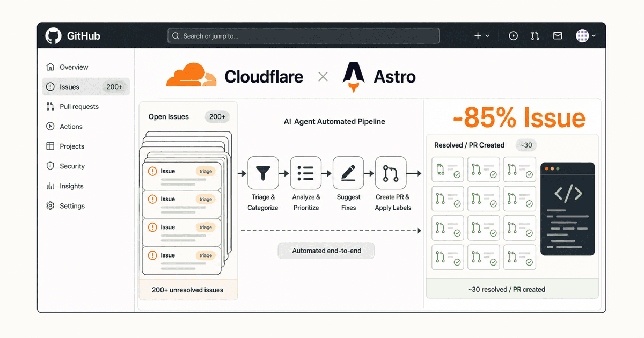This screenshot has width=644, height=338.
Task: Click the Suggest Fixes pencil icon
Action: point(348,173)
